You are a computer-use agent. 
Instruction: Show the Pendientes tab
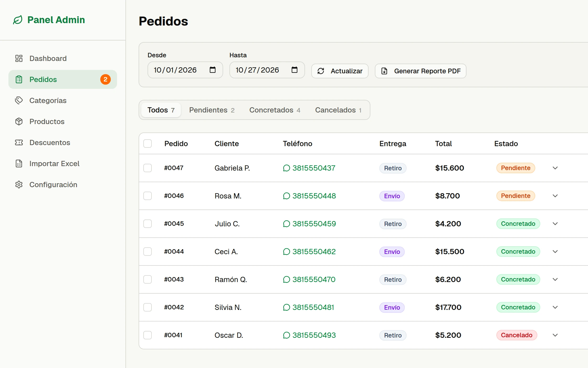pos(212,110)
